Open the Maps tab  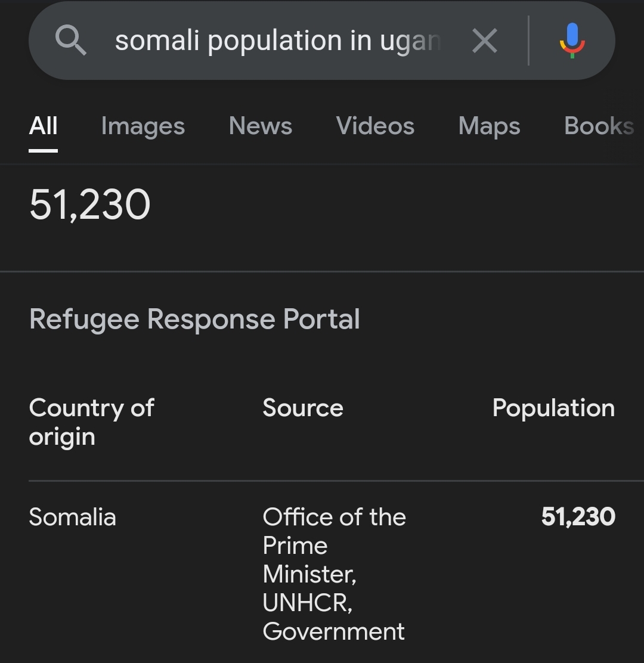pyautogui.click(x=489, y=126)
